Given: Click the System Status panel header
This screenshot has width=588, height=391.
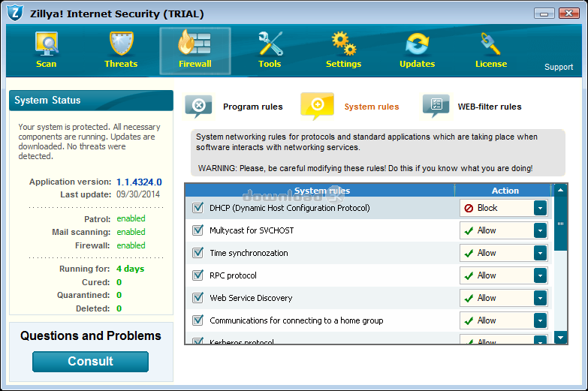Looking at the screenshot, I should [x=91, y=100].
